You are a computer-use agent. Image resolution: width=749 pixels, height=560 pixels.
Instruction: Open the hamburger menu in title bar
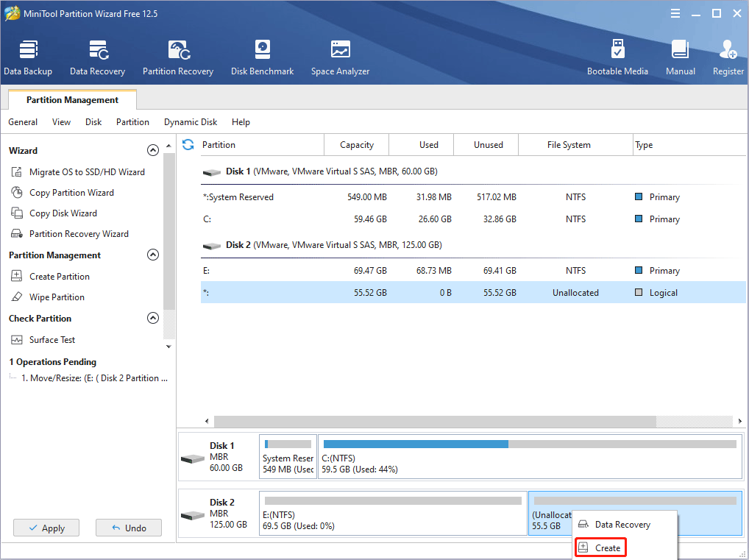click(675, 13)
